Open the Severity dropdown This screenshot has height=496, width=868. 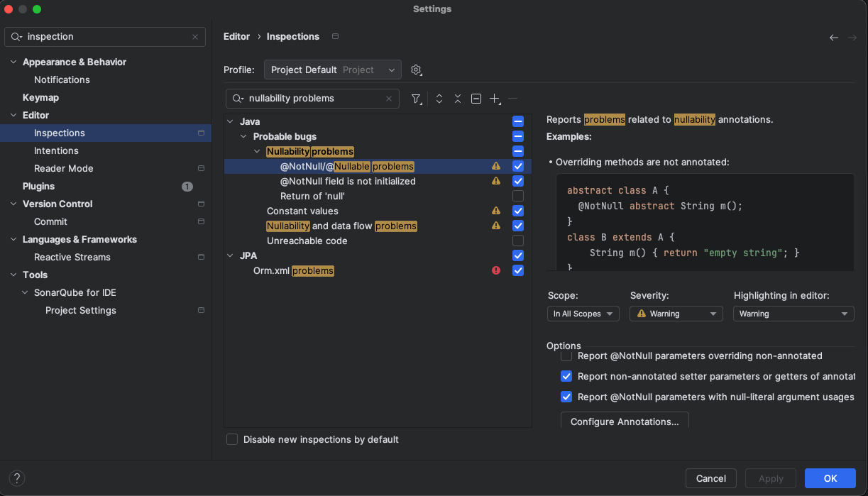(x=675, y=313)
